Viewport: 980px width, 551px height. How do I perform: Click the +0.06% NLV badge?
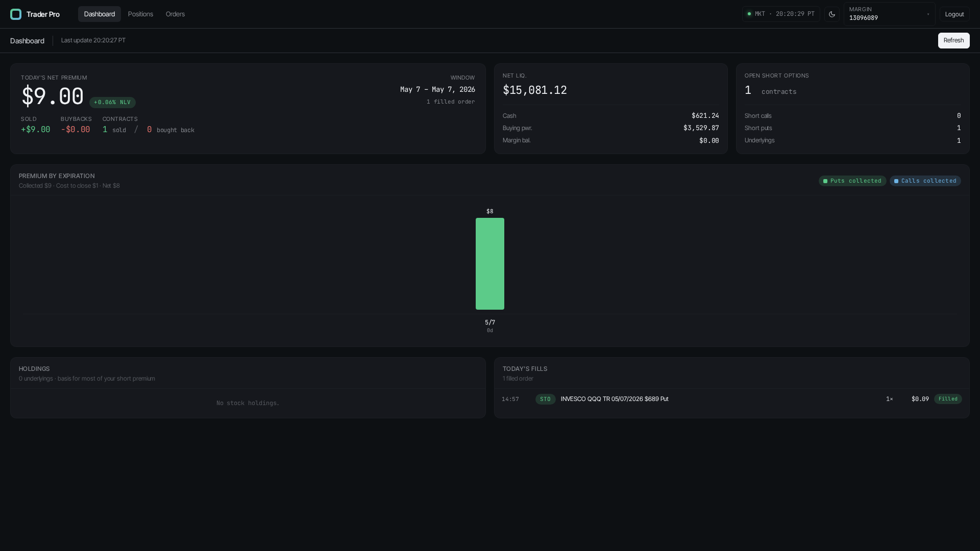(112, 103)
